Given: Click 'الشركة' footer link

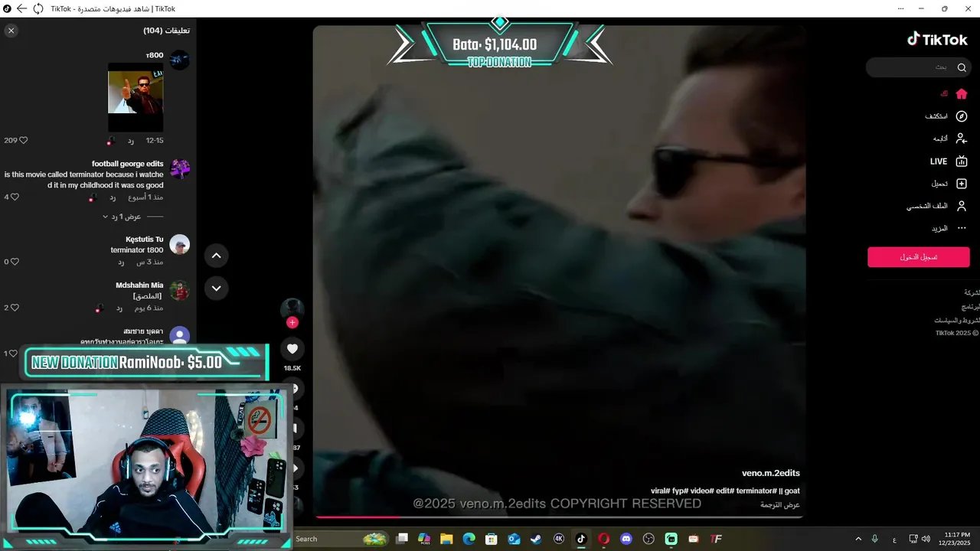Looking at the screenshot, I should pos(972,293).
